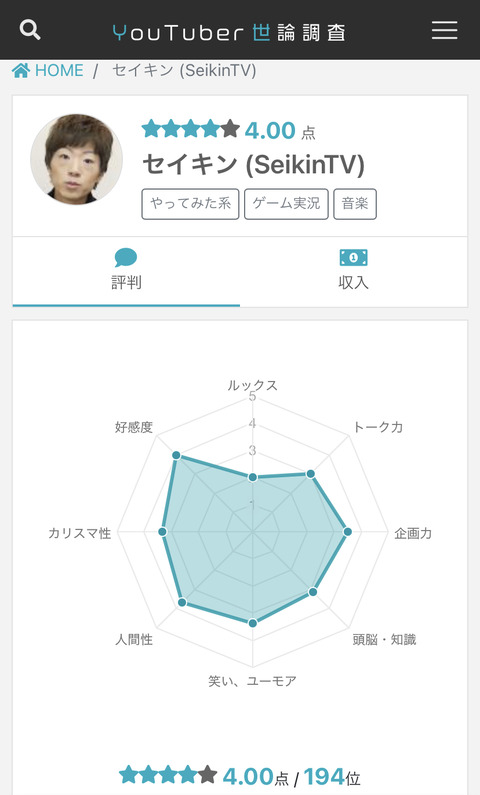Click the star rating beside 4.00 点
The image size is (480, 795).
coord(191,129)
